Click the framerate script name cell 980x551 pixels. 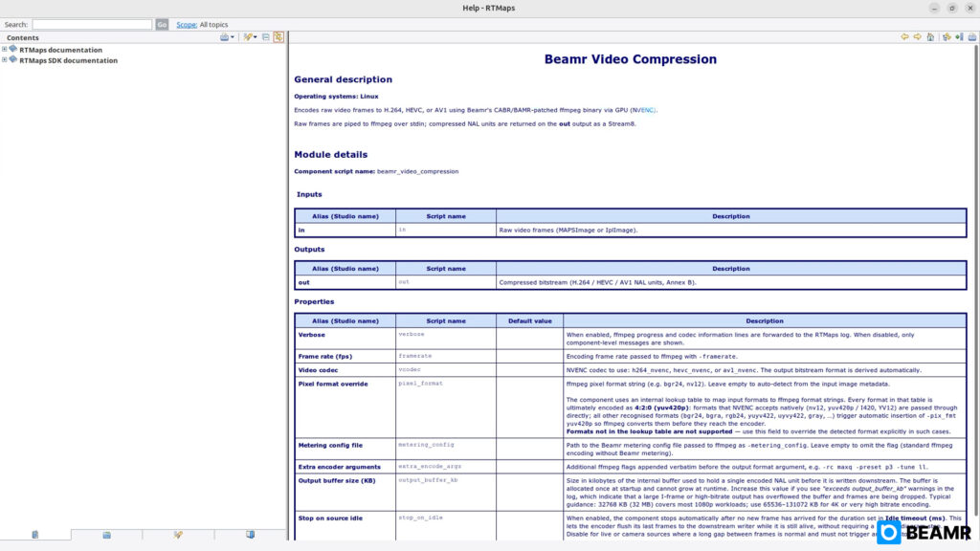pyautogui.click(x=446, y=356)
